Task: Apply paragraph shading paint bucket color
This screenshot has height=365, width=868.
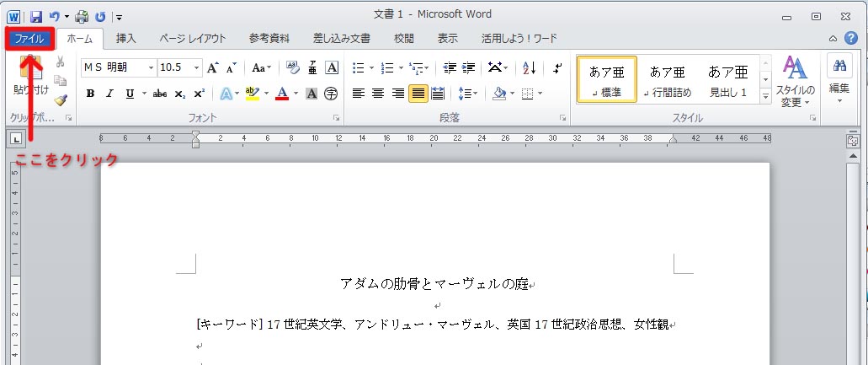Action: (x=499, y=93)
